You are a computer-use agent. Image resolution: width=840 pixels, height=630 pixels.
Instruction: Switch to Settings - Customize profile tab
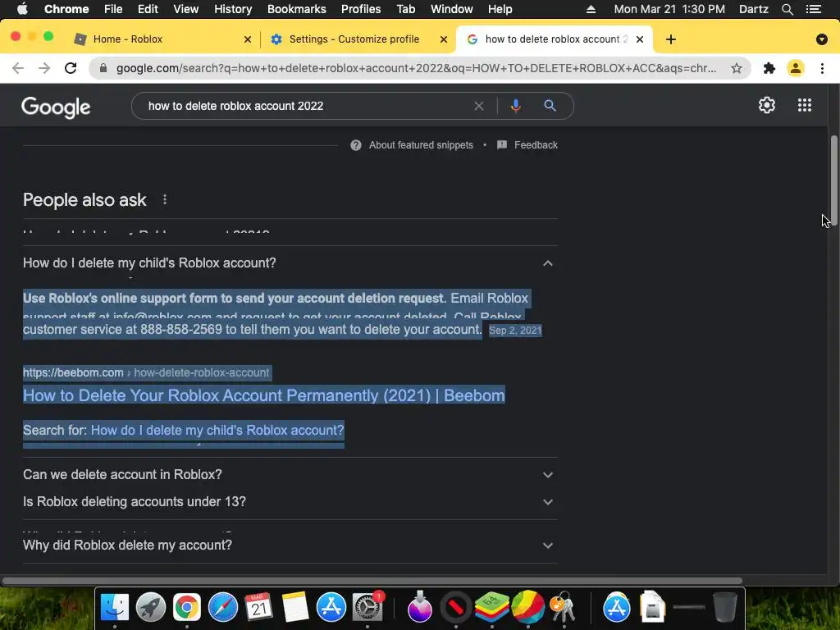click(354, 39)
